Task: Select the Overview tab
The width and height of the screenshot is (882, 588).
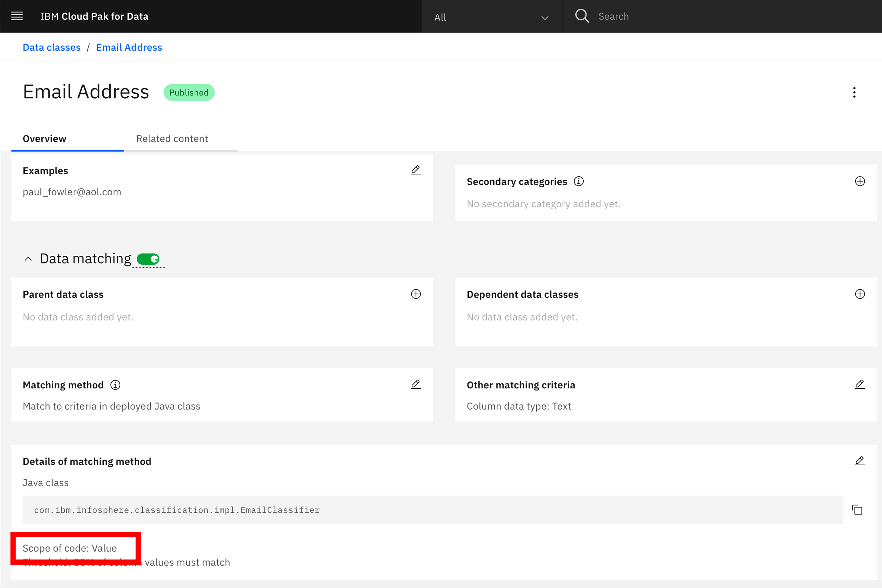Action: 45,139
